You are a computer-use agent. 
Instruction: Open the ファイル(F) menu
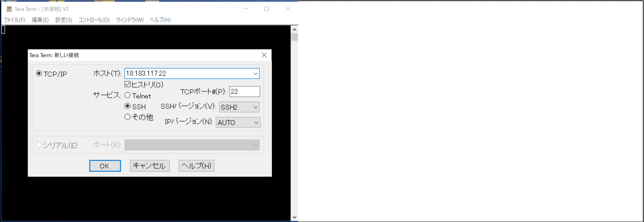[x=15, y=20]
